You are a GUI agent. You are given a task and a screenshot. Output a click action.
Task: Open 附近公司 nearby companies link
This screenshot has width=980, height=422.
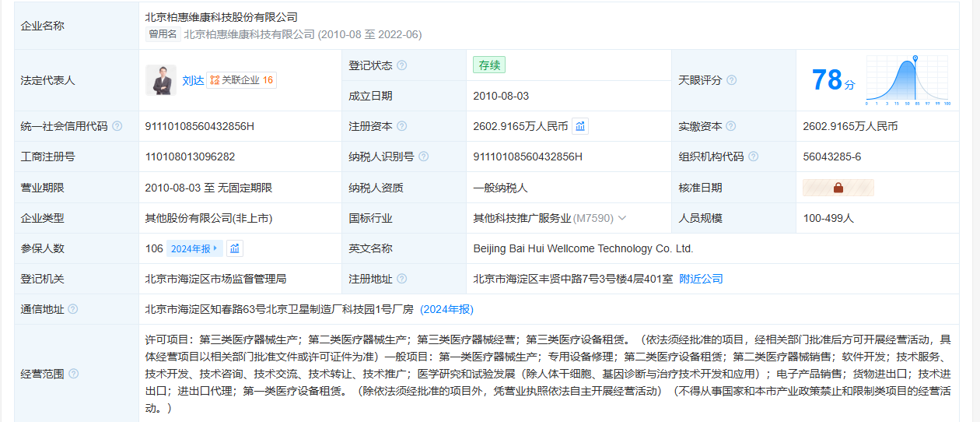click(701, 279)
